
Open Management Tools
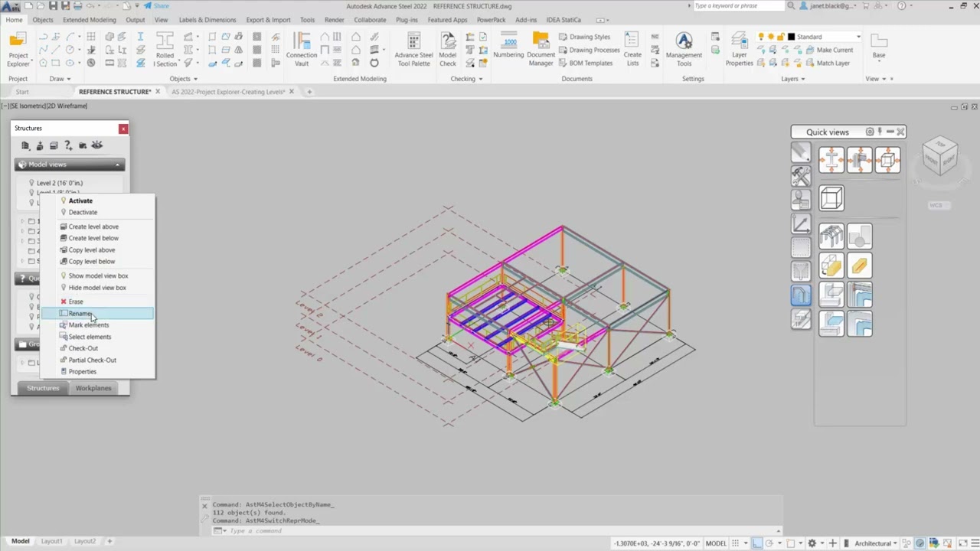pyautogui.click(x=684, y=50)
